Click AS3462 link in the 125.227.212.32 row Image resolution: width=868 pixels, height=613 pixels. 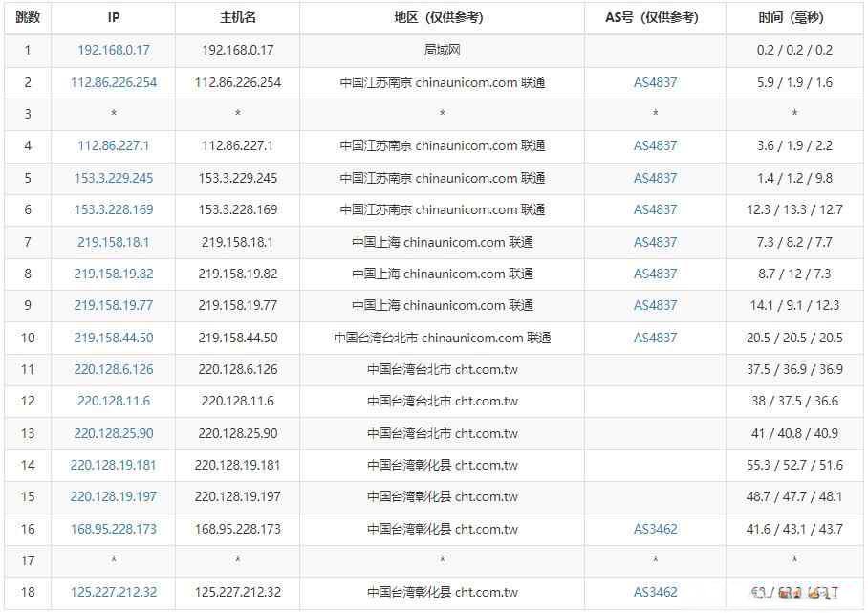[x=656, y=593]
